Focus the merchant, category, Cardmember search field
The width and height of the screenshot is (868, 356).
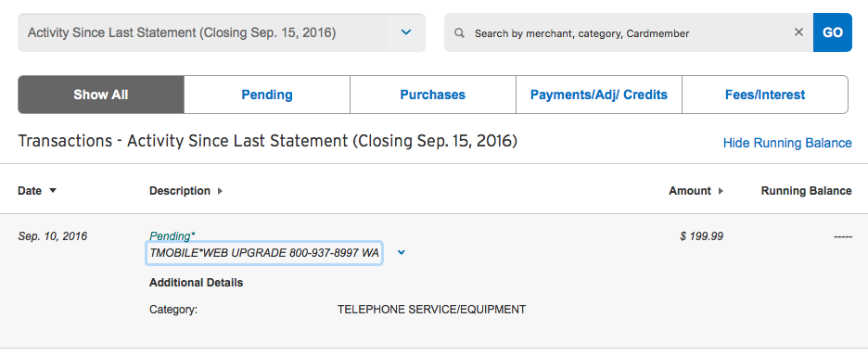click(629, 33)
